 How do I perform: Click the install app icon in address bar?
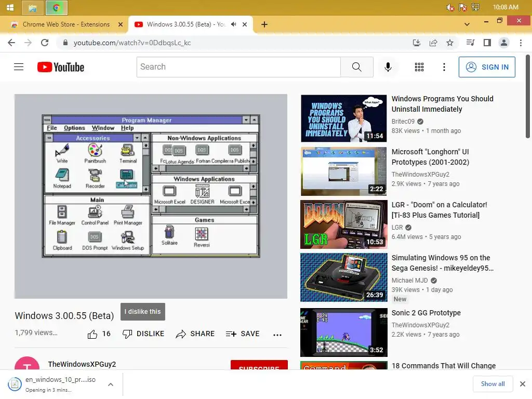pyautogui.click(x=416, y=43)
